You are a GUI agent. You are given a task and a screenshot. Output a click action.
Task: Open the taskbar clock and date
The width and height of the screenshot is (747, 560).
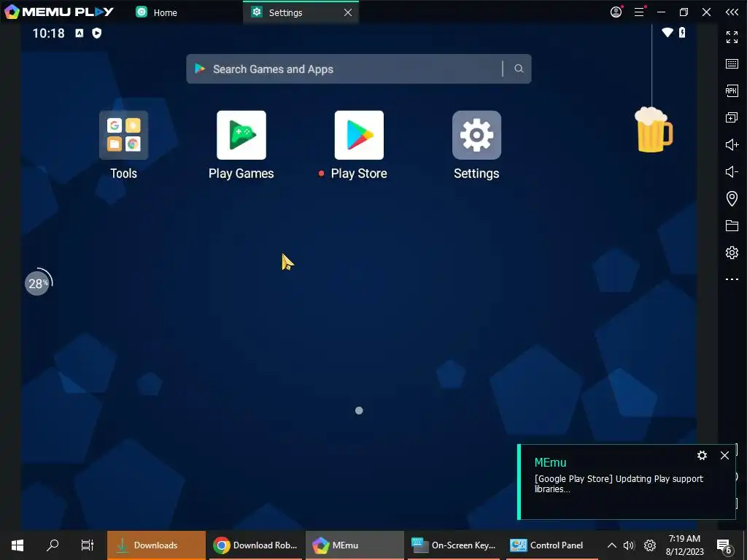pos(684,545)
